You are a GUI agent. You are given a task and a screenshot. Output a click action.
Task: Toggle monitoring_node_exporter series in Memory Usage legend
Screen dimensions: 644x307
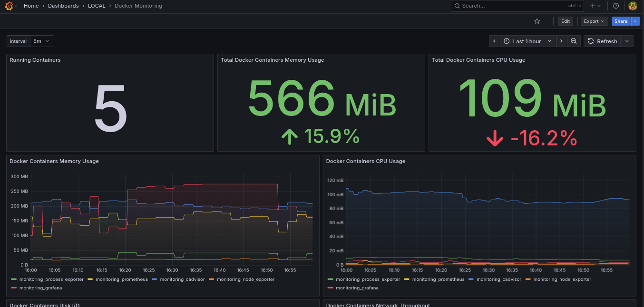pos(246,279)
